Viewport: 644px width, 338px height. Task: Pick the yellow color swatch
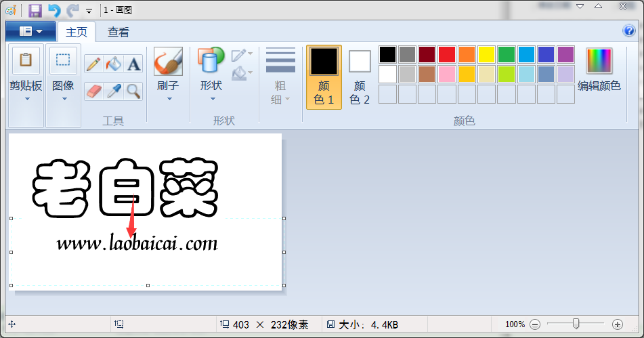point(487,54)
